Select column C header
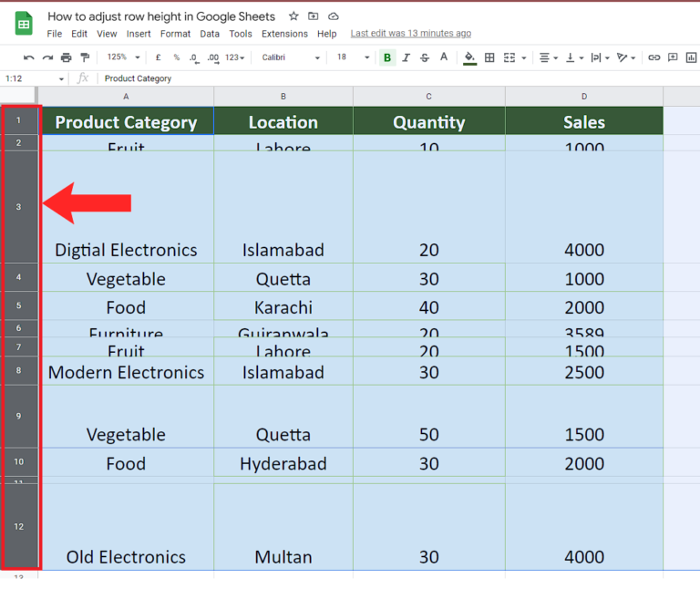Viewport: 700px width, 589px height. (429, 97)
